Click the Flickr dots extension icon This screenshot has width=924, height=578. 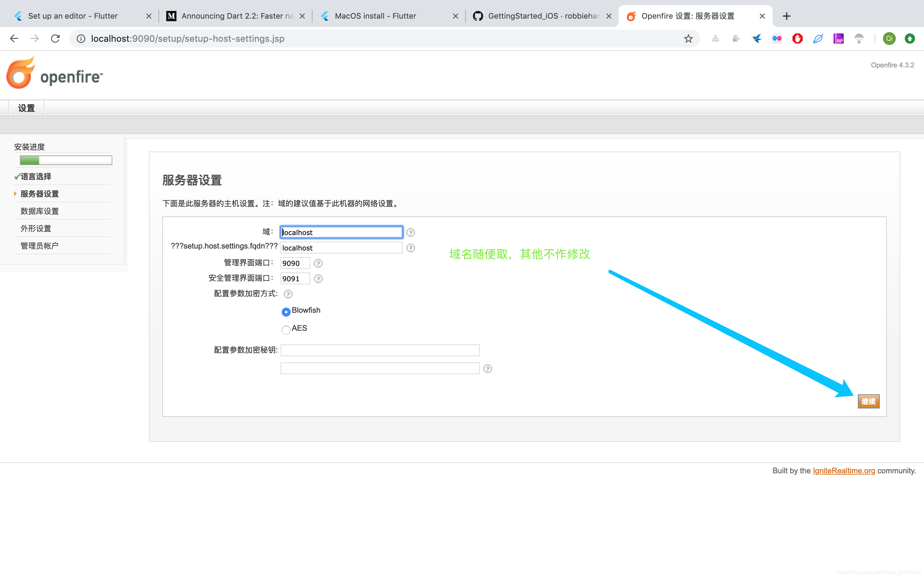[x=777, y=39]
